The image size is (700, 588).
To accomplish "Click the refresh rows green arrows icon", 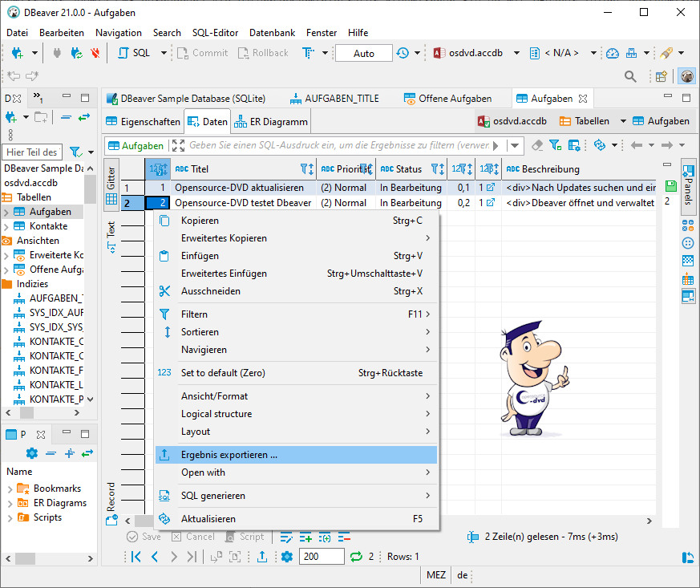I will [x=357, y=557].
